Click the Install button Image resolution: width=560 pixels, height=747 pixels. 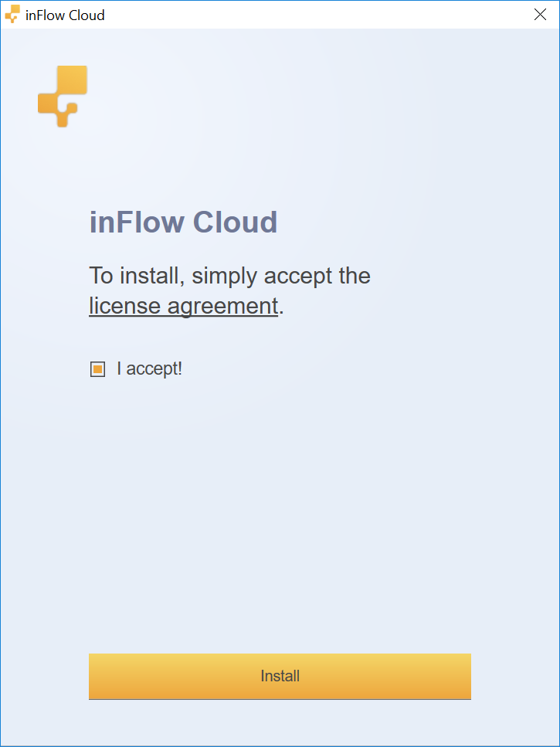tap(280, 676)
